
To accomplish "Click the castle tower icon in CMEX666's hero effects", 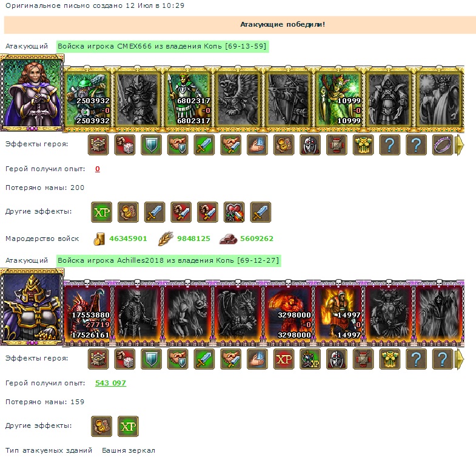I will [98, 144].
